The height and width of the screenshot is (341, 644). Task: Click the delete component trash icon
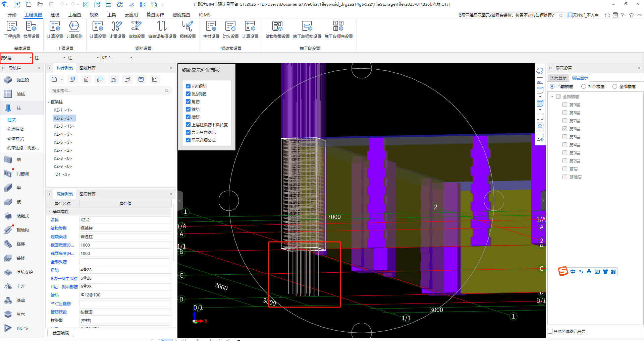pyautogui.click(x=86, y=79)
